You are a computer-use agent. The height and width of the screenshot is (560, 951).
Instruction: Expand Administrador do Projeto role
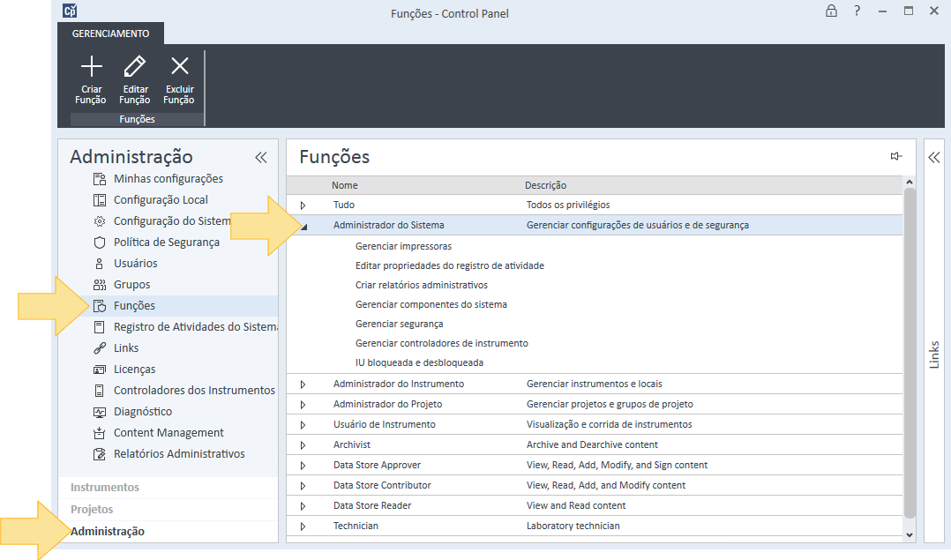pyautogui.click(x=303, y=405)
